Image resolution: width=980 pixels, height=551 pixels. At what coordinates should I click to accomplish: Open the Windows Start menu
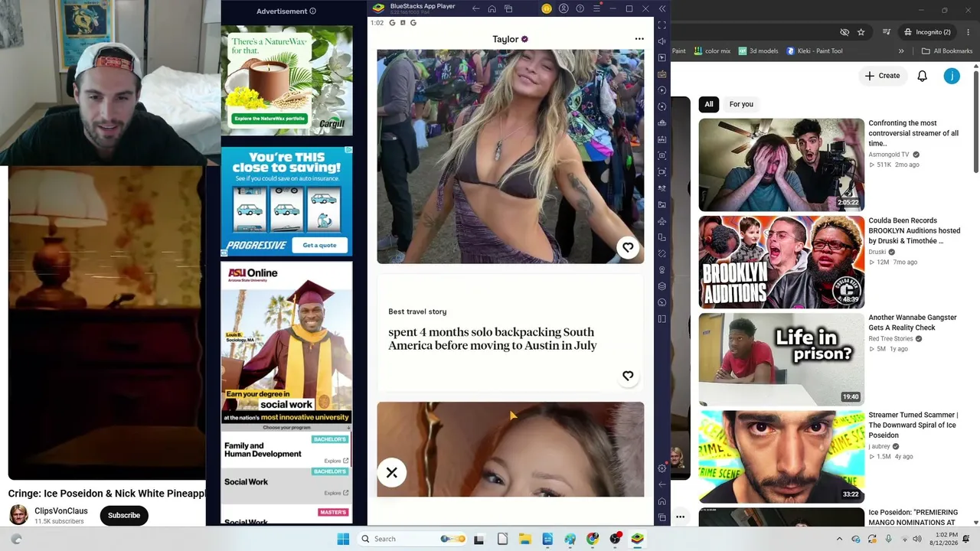343,539
